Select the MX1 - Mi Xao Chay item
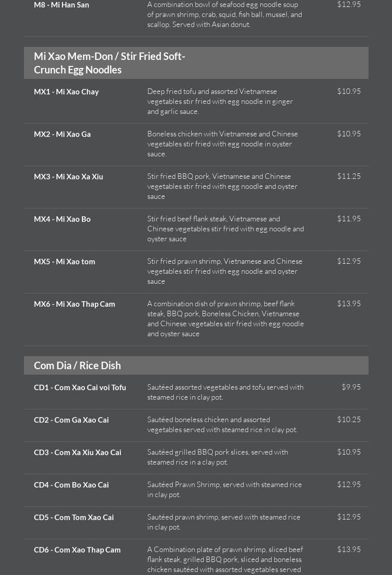 click(x=66, y=92)
